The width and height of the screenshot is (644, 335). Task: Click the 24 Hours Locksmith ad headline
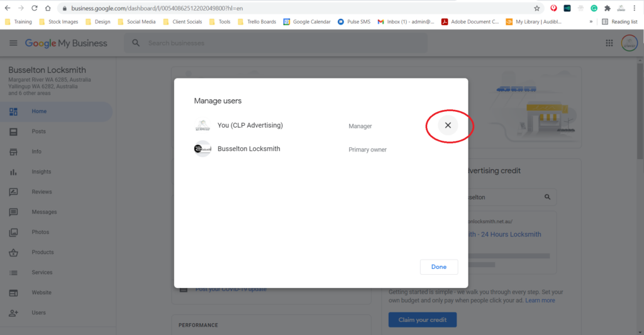point(504,234)
